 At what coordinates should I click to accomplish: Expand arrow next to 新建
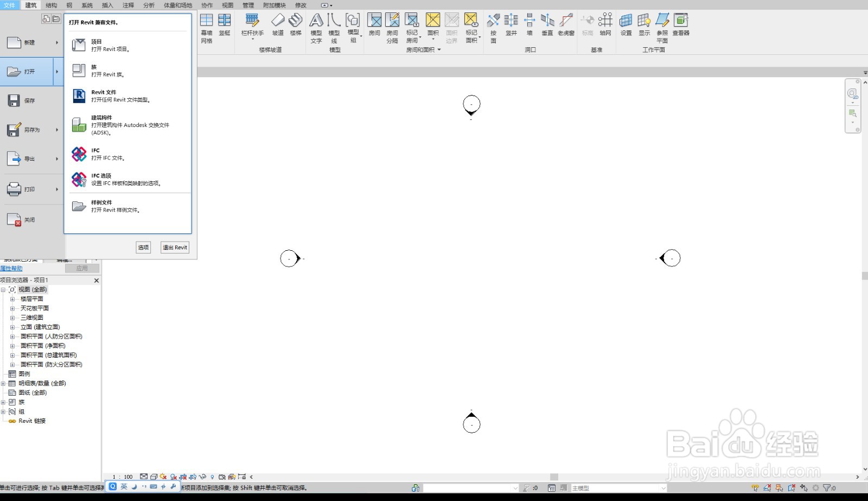coord(57,42)
